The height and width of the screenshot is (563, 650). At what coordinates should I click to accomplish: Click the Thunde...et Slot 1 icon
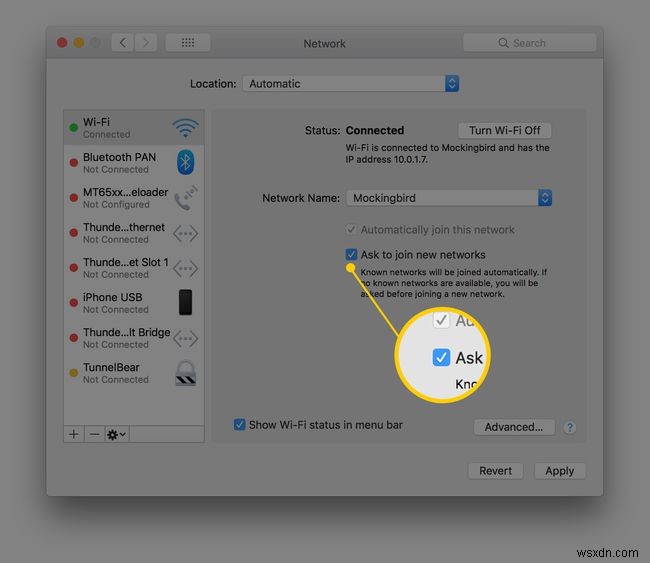click(x=185, y=269)
